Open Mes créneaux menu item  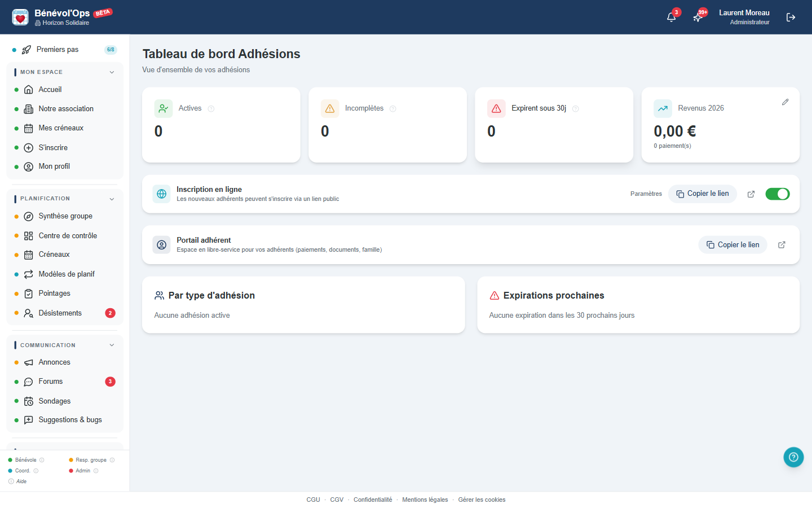point(64,128)
